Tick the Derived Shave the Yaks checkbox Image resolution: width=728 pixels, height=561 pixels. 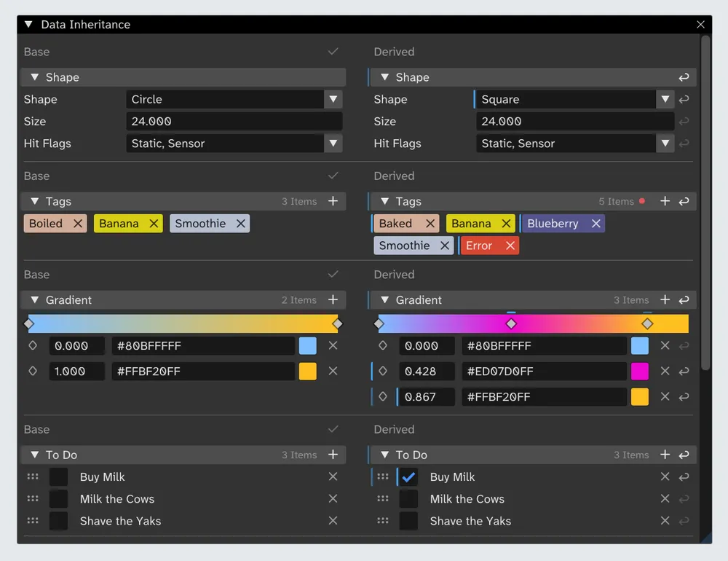click(408, 521)
